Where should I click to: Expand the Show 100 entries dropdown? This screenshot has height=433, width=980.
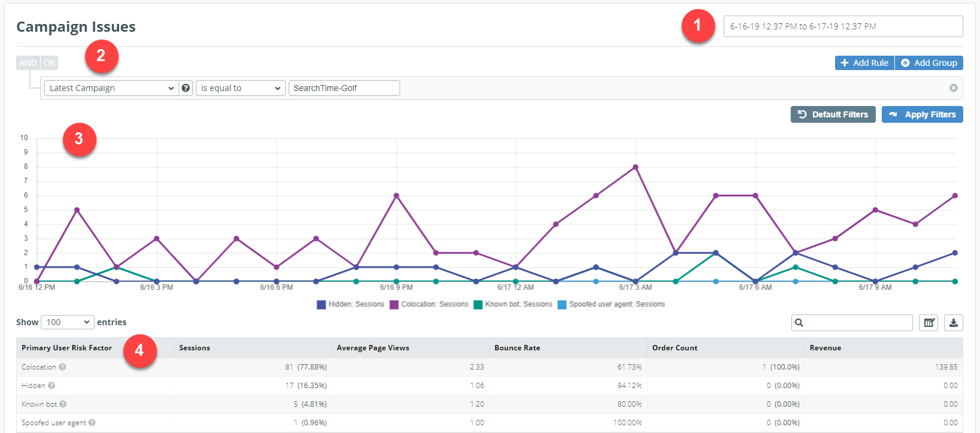pos(68,322)
